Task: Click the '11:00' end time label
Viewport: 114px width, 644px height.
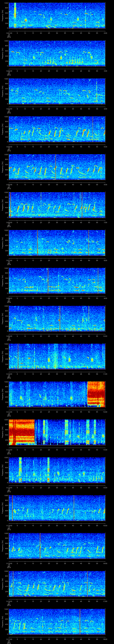Action: click(105, 374)
